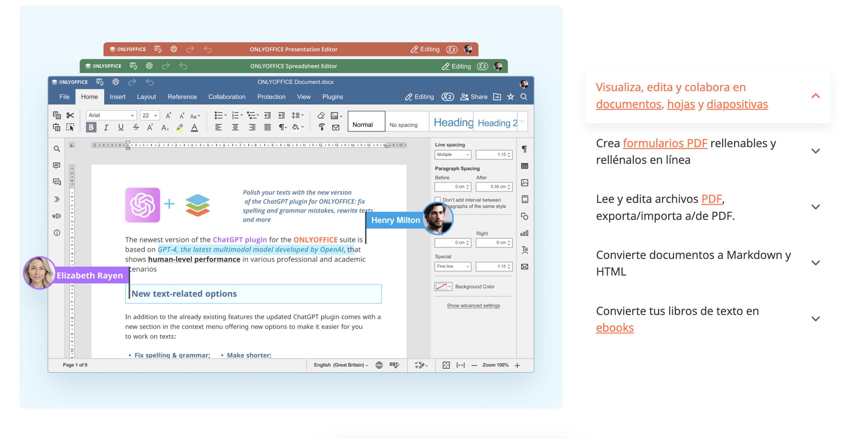Open Chart settings in right sidebar

[x=524, y=233]
